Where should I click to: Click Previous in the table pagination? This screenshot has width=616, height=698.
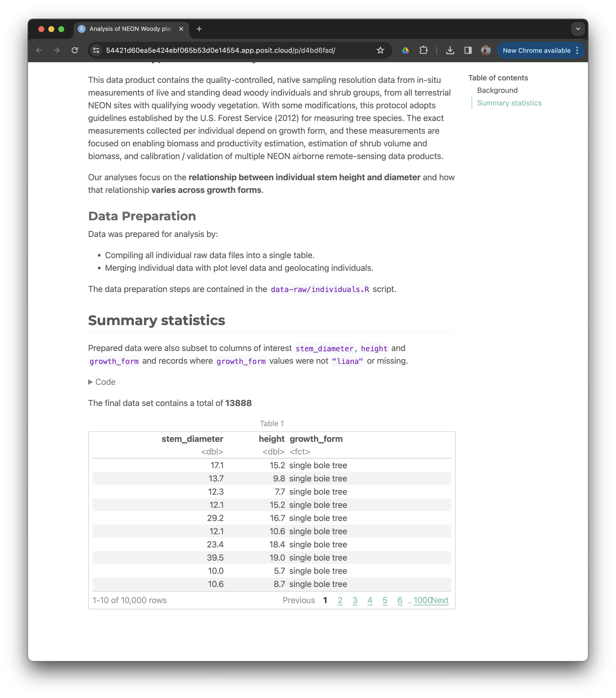tap(299, 600)
